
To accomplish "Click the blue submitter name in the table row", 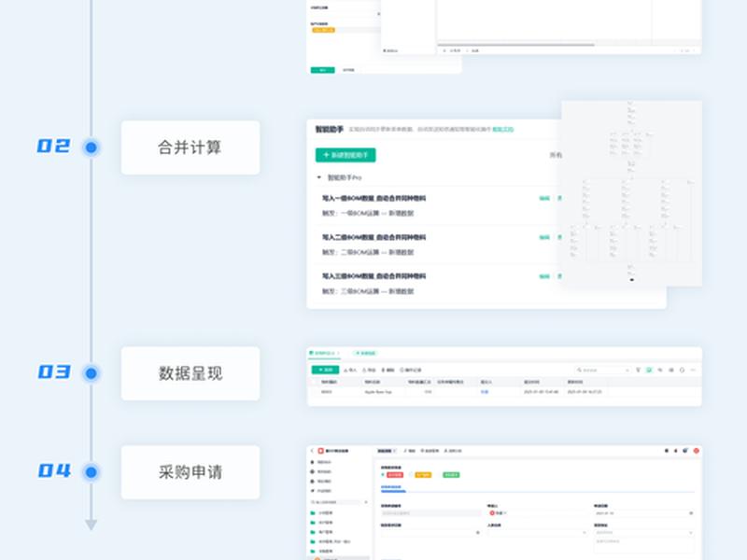I will pyautogui.click(x=485, y=392).
